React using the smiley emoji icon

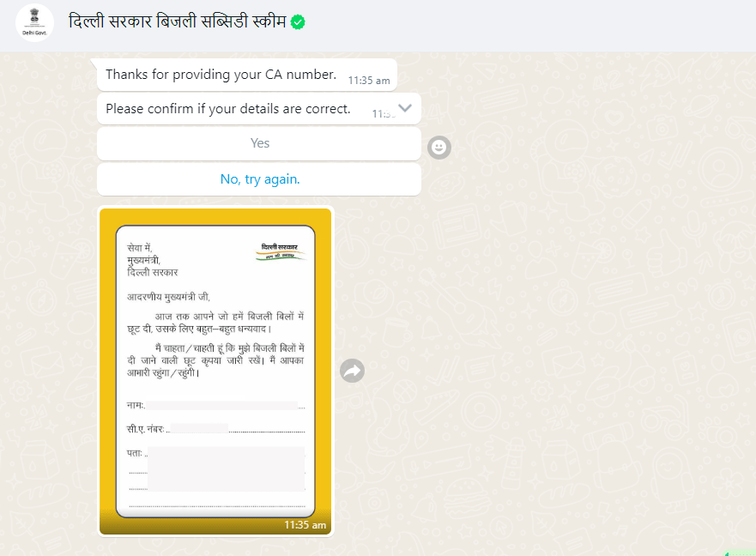[x=438, y=147]
